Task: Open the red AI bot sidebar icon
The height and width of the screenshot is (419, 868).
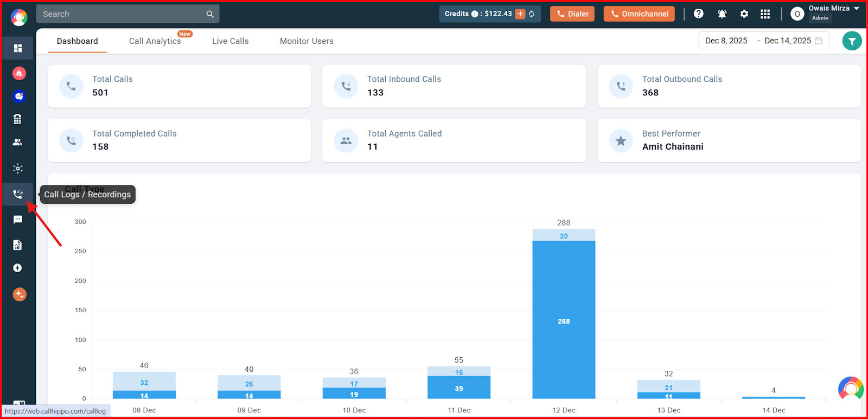Action: pyautogui.click(x=19, y=73)
